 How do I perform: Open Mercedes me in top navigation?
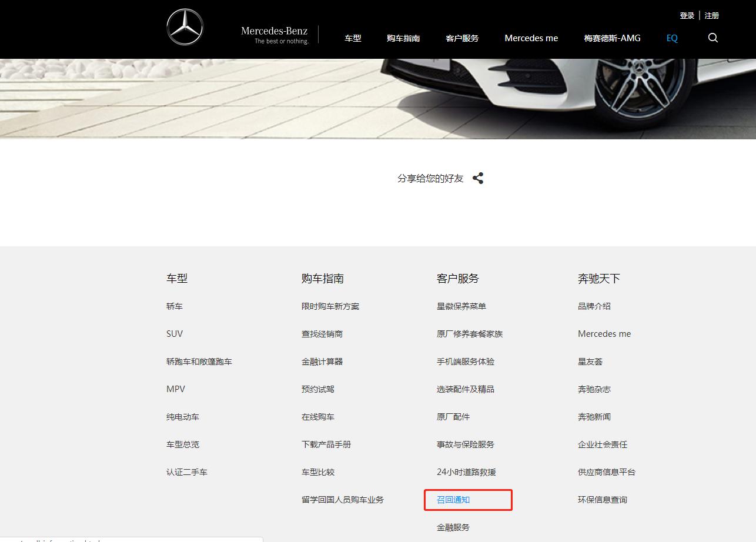(531, 38)
